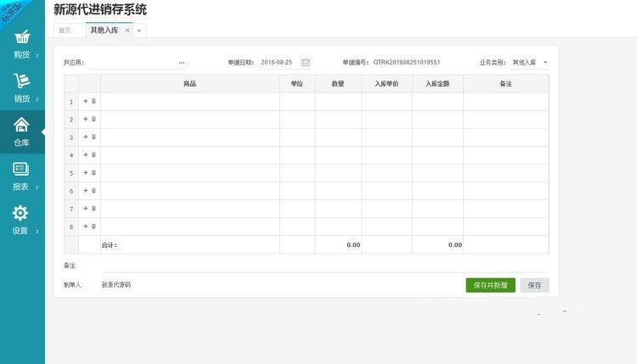Add a row after row 6
Viewport: 637px width, 364px height.
(x=86, y=190)
